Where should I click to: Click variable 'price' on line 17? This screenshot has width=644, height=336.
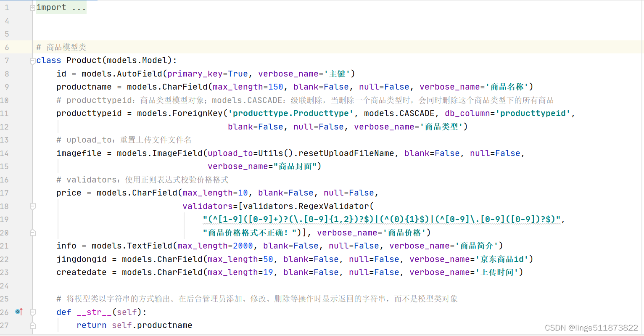69,193
